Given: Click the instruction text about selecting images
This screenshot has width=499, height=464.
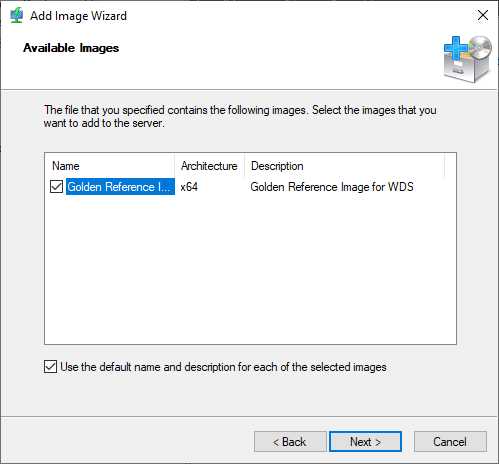Looking at the screenshot, I should (240, 116).
